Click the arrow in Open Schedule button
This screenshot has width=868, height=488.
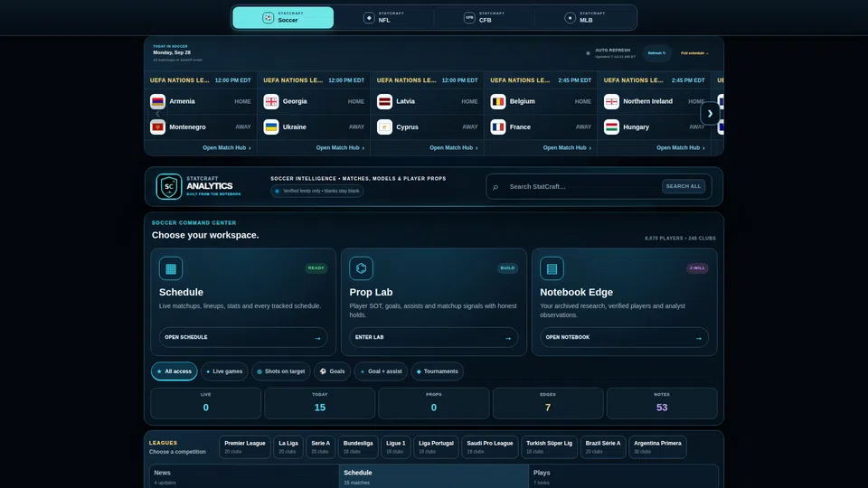317,338
